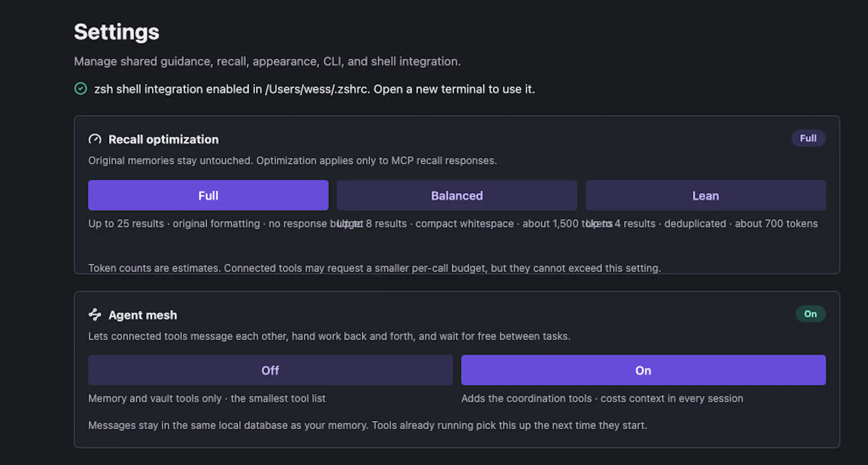Turn Agent mesh Off
Image resolution: width=868 pixels, height=465 pixels.
click(270, 370)
